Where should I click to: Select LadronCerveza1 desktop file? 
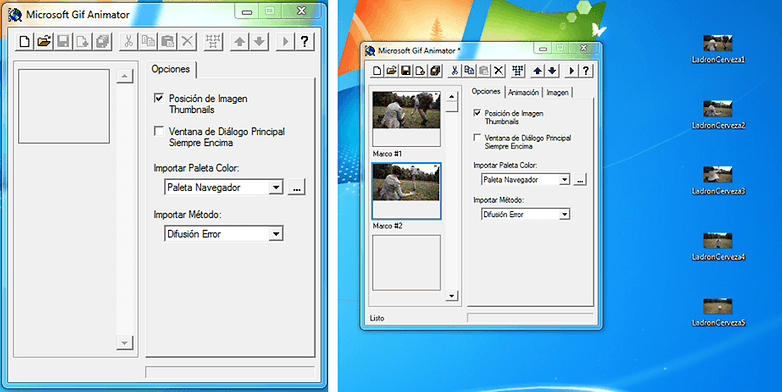718,49
